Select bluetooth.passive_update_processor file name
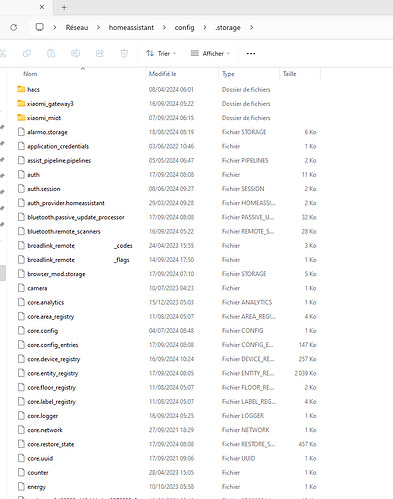The width and height of the screenshot is (393, 499). pos(76,217)
